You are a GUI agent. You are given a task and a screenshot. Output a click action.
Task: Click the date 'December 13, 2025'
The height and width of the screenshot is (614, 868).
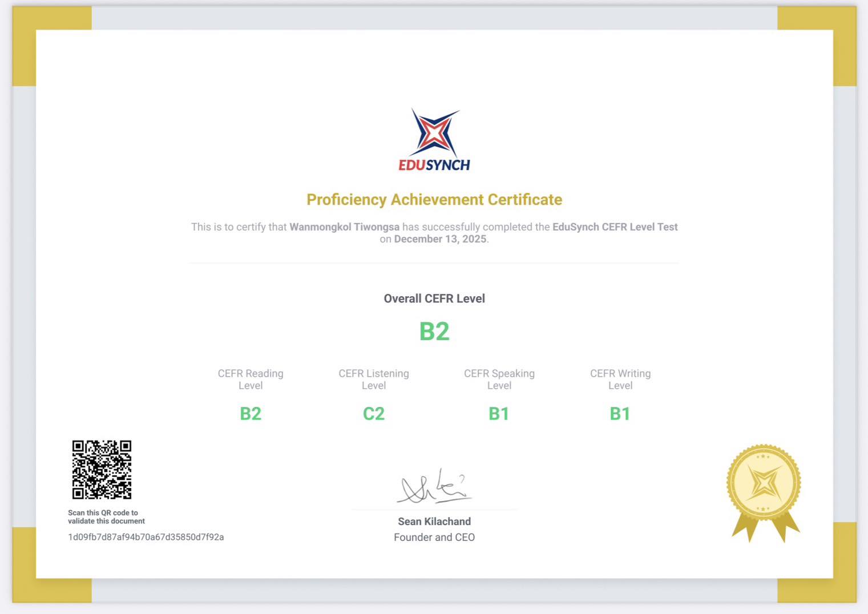click(440, 239)
